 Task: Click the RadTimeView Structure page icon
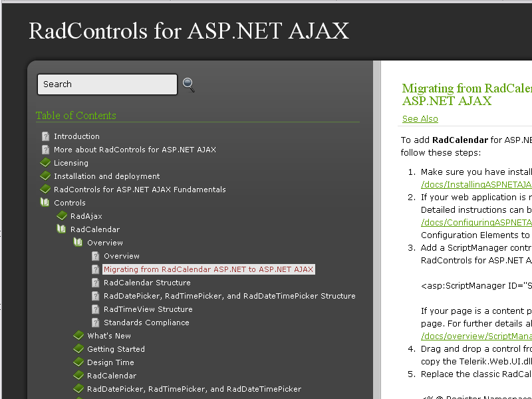coord(95,309)
